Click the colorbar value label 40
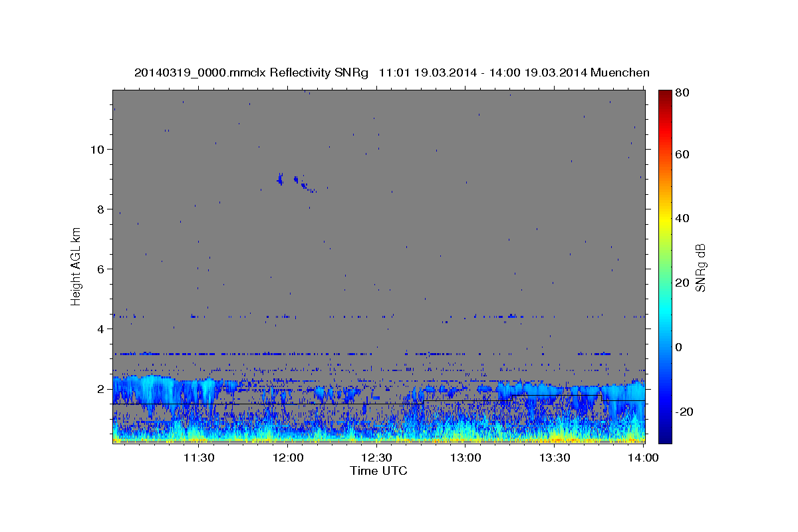The image size is (798, 532). click(x=682, y=218)
